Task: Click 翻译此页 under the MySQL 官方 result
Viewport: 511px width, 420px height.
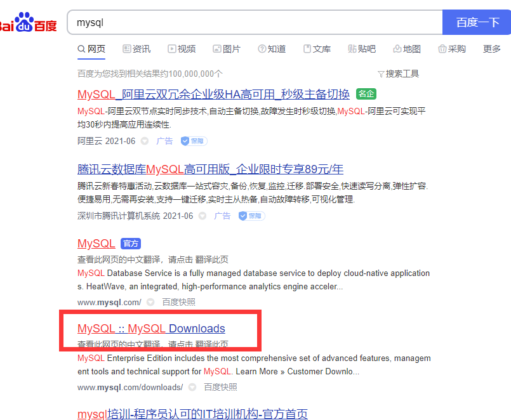Action: click(x=212, y=259)
